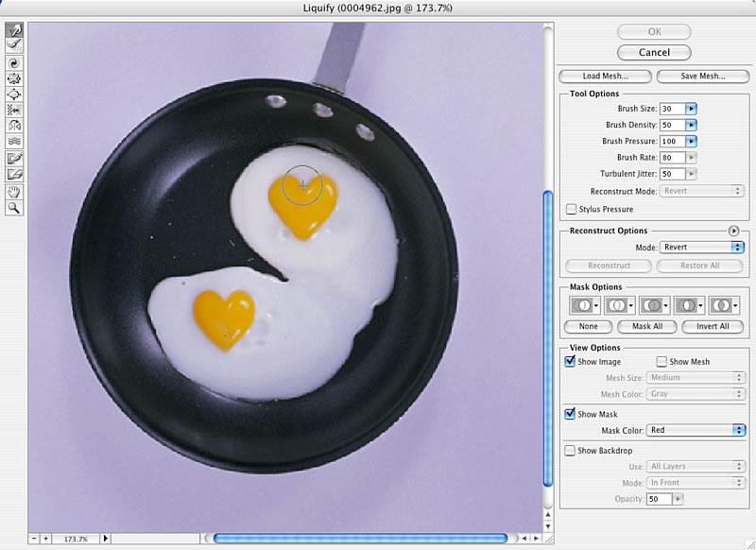Select the Freeze Mask tool
This screenshot has height=550, width=756.
[14, 159]
